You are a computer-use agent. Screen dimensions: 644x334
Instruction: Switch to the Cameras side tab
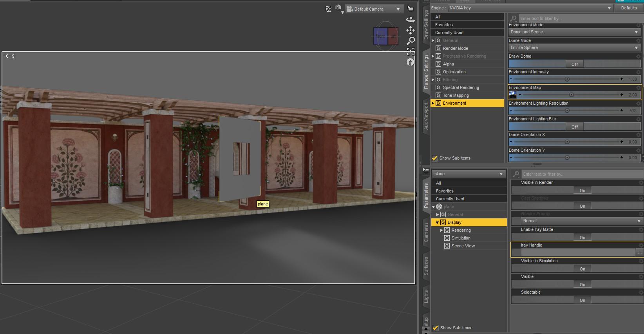(426, 232)
